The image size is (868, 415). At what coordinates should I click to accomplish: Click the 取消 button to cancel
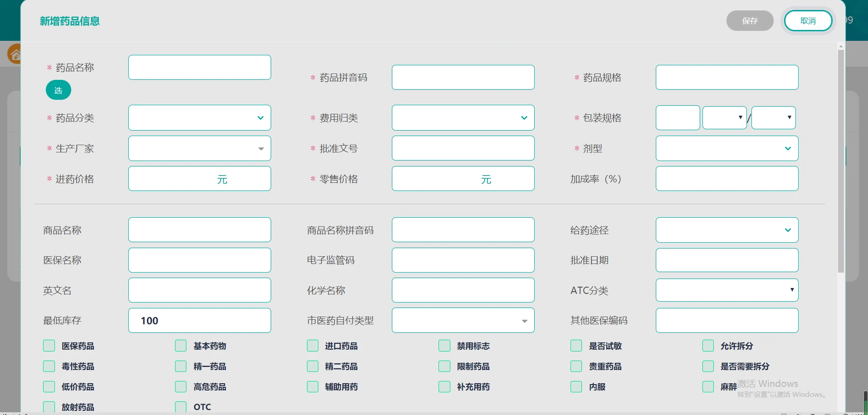click(x=808, y=20)
